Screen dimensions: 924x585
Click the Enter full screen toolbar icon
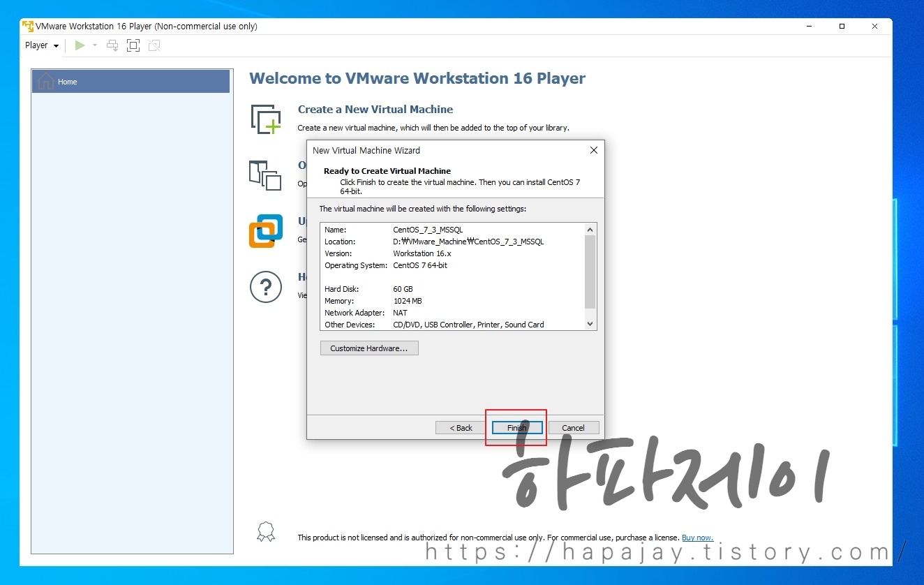[133, 45]
